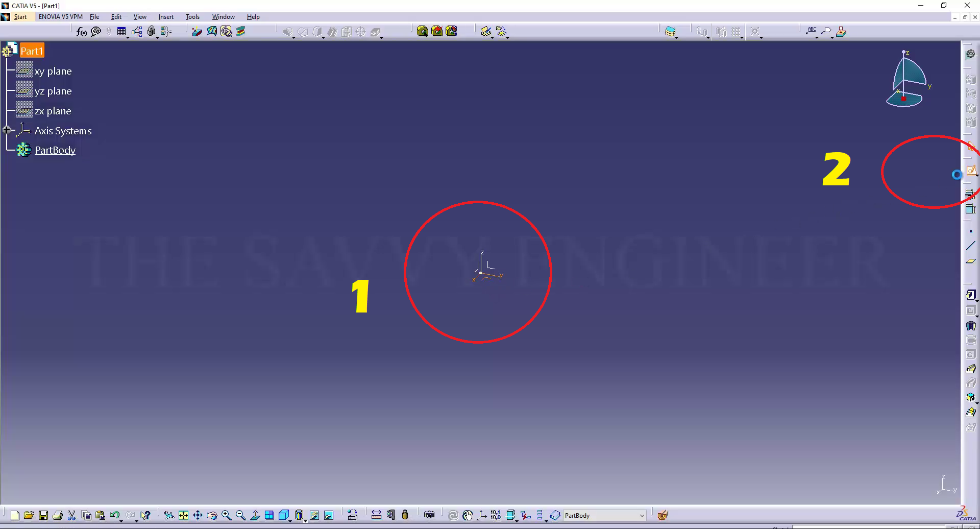Select the Rotate view tool
Screen dimensions: 980x529
click(212, 515)
